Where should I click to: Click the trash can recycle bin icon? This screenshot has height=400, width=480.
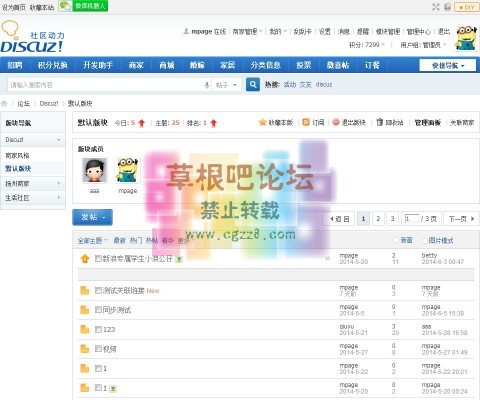point(379,122)
